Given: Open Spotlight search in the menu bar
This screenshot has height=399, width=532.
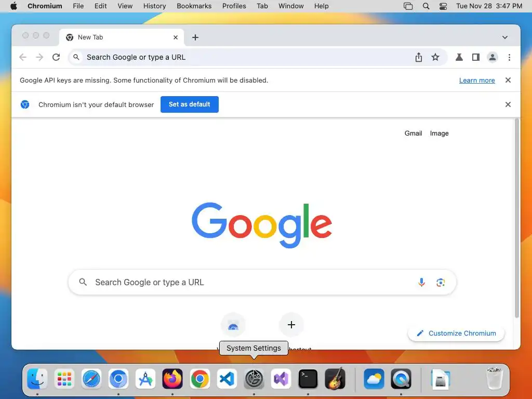Looking at the screenshot, I should [x=426, y=6].
